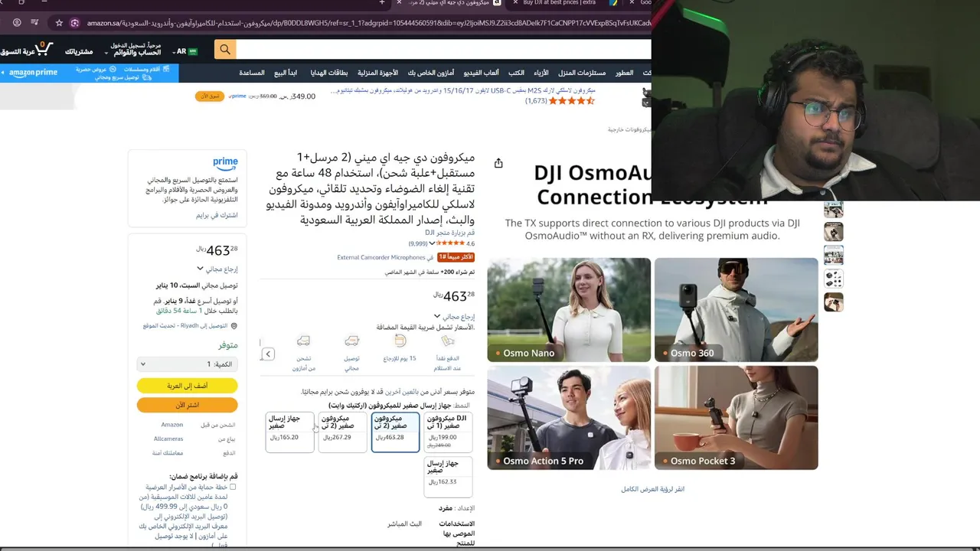
Task: Select the Osmo Pocket 3 image
Action: [x=736, y=417]
